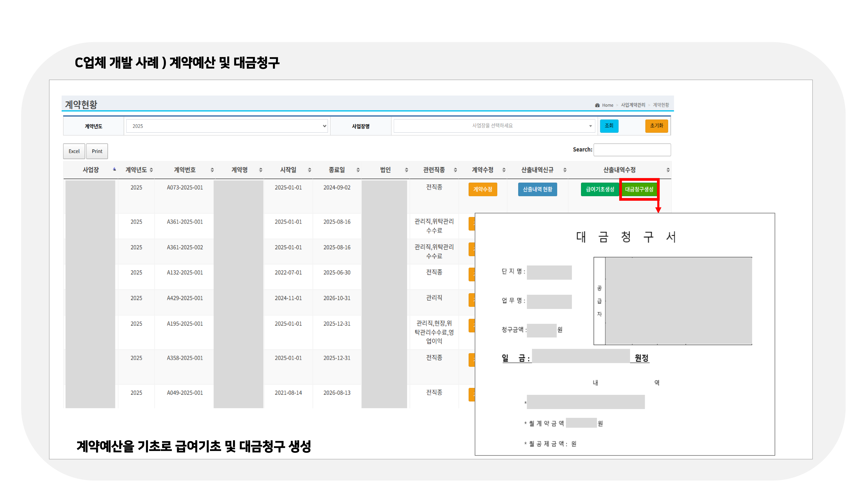Select contract number A049-2025-001
The height and width of the screenshot is (488, 868).
(x=185, y=393)
